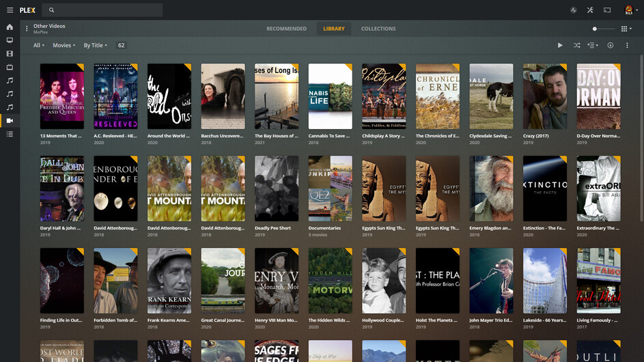Open the Holst The Planets poster
Viewport: 644px width, 362px height.
coord(437,281)
